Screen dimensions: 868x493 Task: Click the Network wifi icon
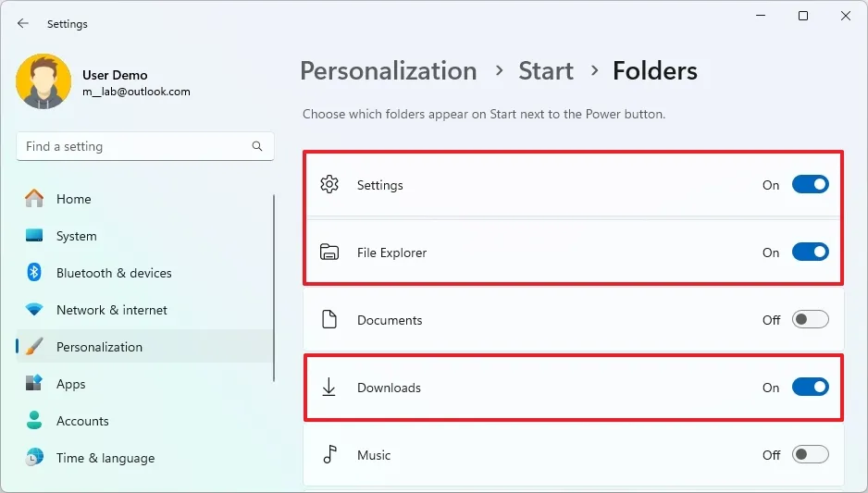click(34, 310)
